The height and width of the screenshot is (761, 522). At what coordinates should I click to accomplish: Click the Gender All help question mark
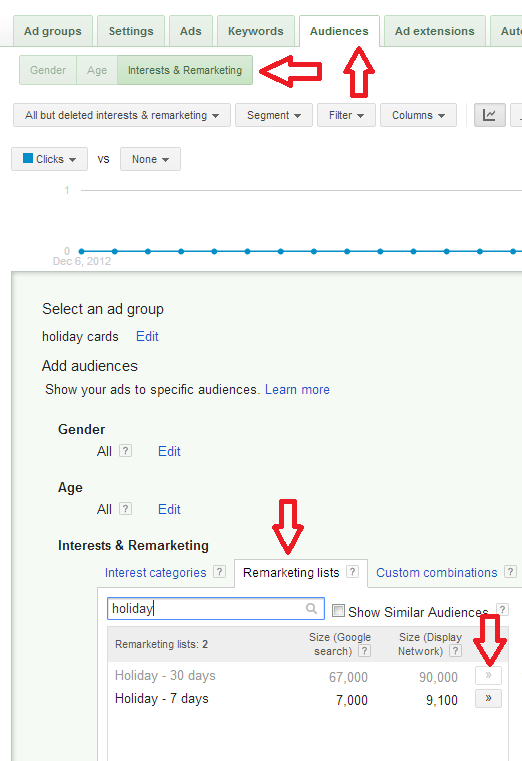click(125, 451)
